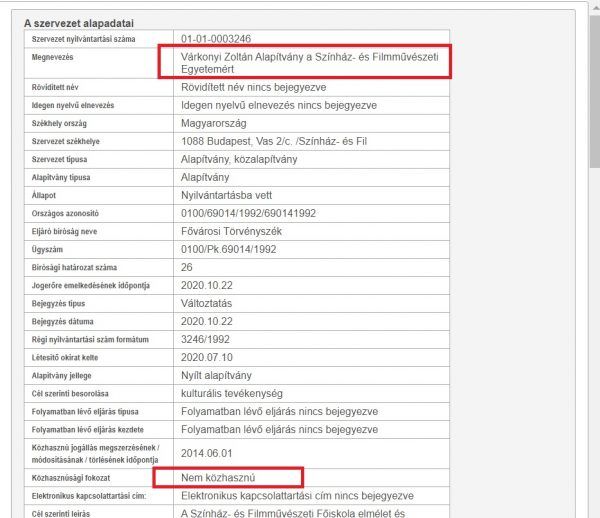Viewport: 600px width, 518px height.
Task: Click the name Várkonyi Zoltán Alapítvány value
Action: [x=310, y=63]
